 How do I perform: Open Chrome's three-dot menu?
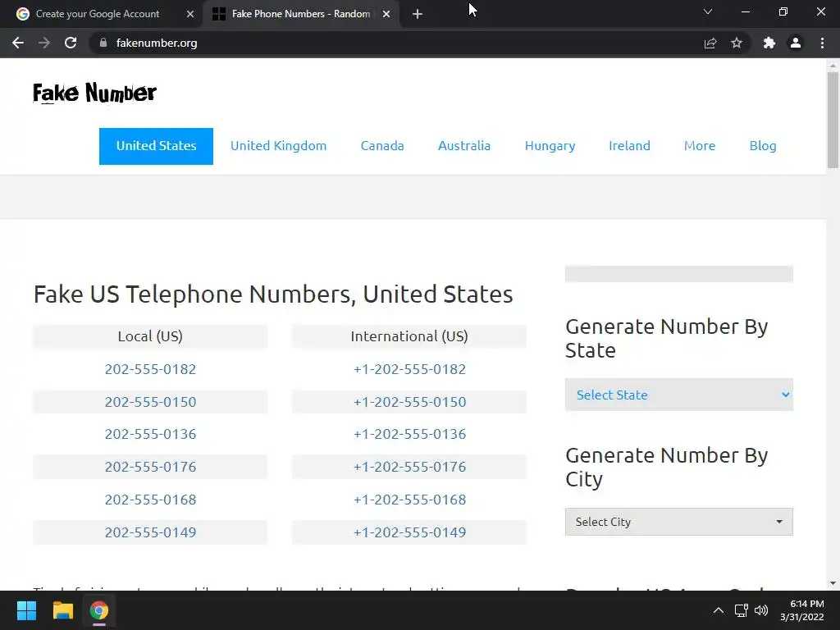click(x=822, y=43)
